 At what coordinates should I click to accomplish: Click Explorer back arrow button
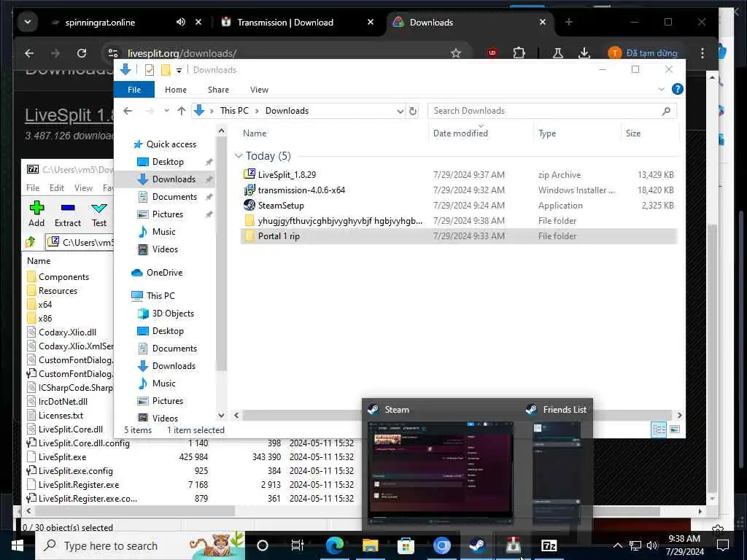click(x=128, y=111)
